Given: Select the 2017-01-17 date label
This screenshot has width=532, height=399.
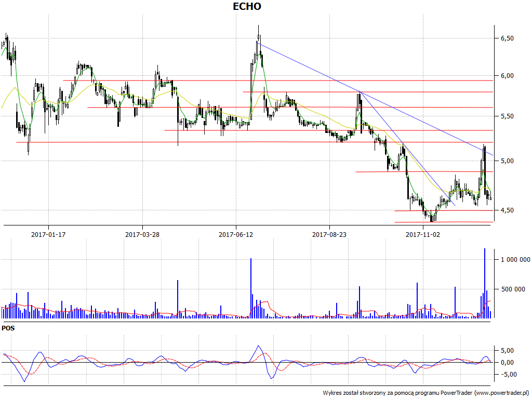Looking at the screenshot, I should (48, 234).
